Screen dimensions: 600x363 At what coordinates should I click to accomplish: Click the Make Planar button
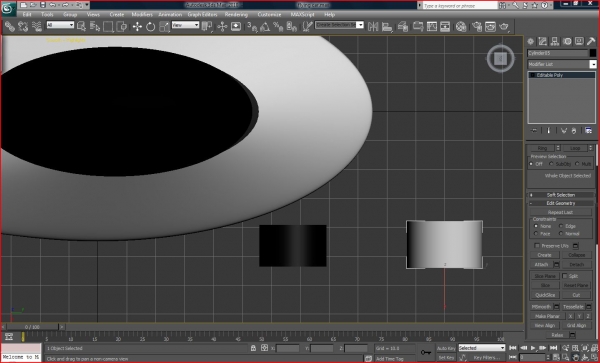pos(547,316)
